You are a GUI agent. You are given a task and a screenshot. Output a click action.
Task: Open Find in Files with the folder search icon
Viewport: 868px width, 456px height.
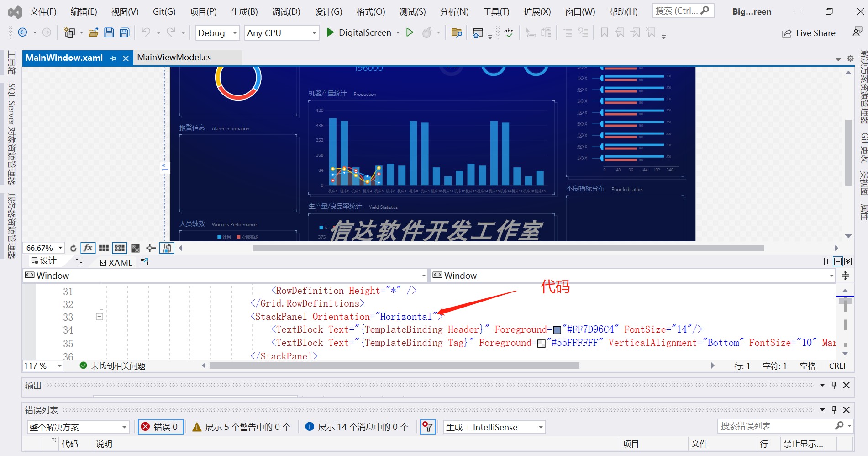tap(457, 32)
